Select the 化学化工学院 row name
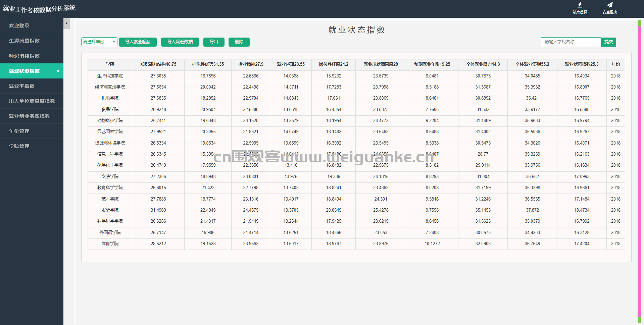Screen dimensions: 644x325 tap(110, 165)
